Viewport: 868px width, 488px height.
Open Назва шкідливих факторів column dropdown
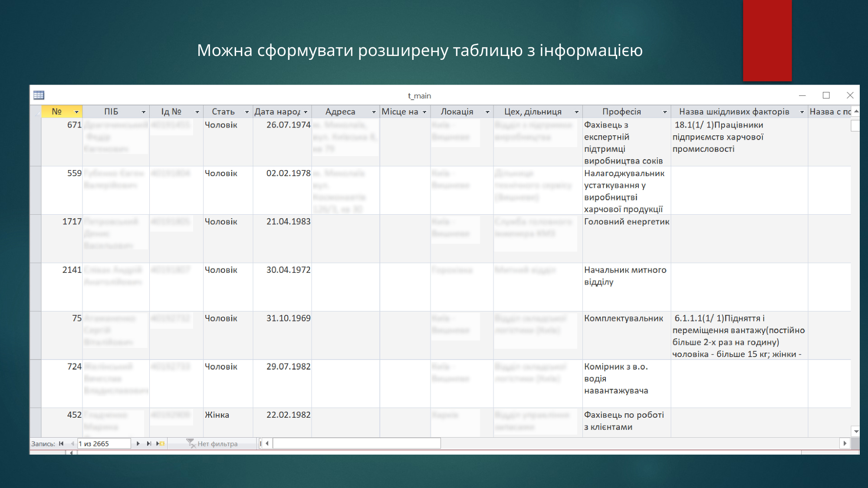coord(802,112)
